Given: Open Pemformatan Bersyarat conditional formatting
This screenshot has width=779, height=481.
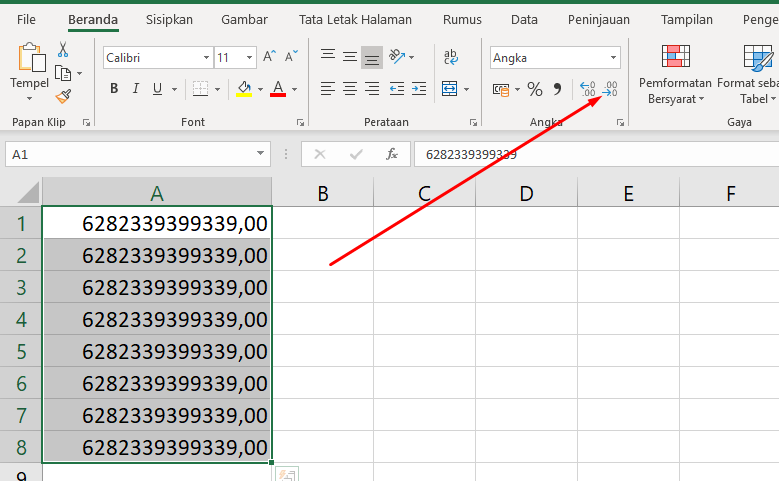Looking at the screenshot, I should [676, 74].
